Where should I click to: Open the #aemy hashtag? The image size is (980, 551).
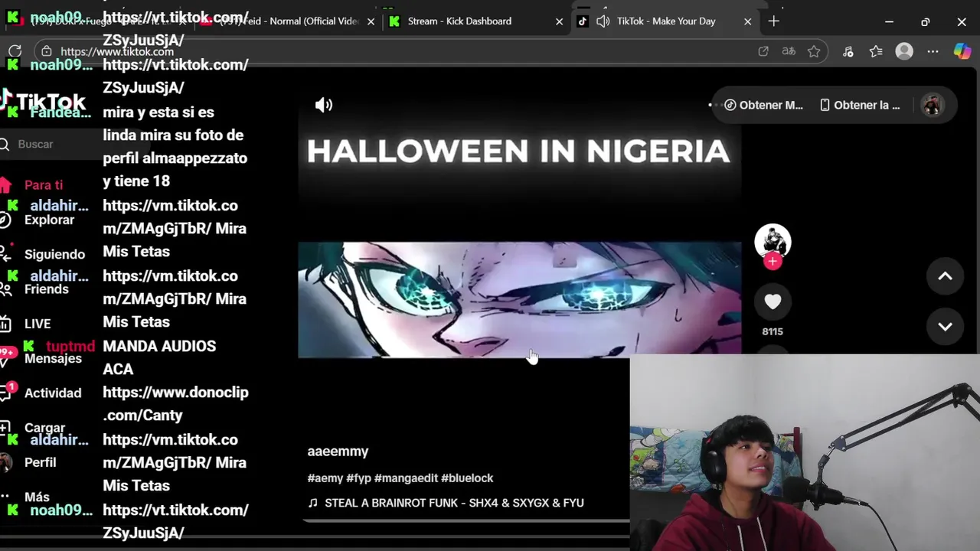coord(325,478)
